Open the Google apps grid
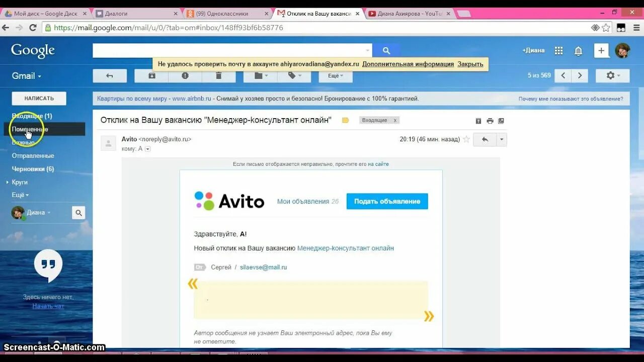Screen dimensions: 644x362 pyautogui.click(x=558, y=50)
